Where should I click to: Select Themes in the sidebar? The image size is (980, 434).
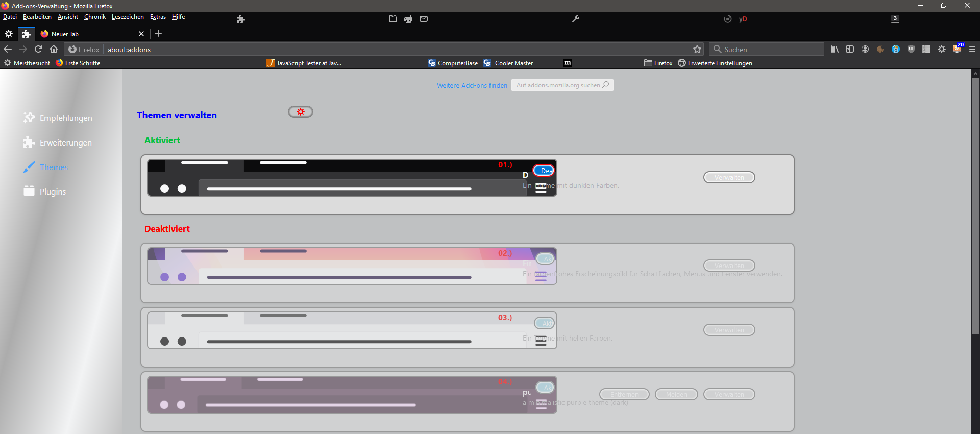pos(45,167)
